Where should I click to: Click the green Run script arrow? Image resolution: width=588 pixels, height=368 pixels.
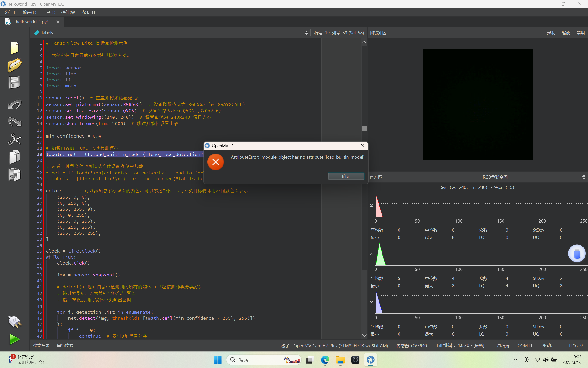click(14, 339)
